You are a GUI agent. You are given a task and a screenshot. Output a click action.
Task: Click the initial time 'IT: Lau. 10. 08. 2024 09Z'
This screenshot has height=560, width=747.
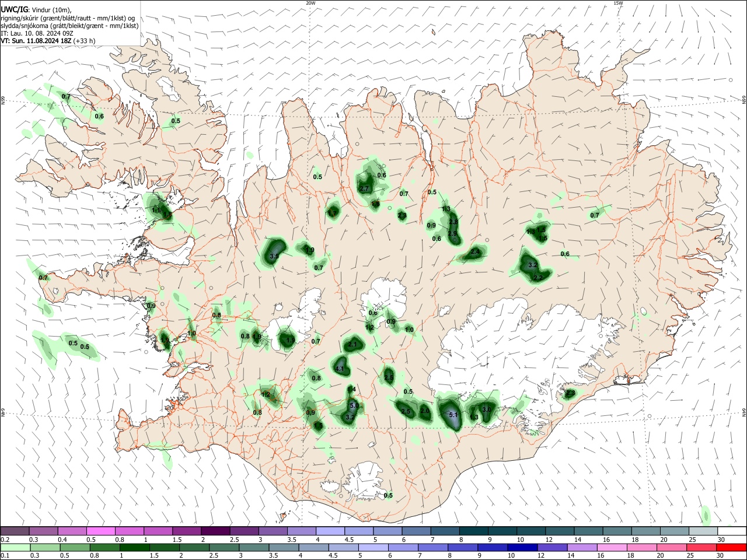click(x=37, y=33)
